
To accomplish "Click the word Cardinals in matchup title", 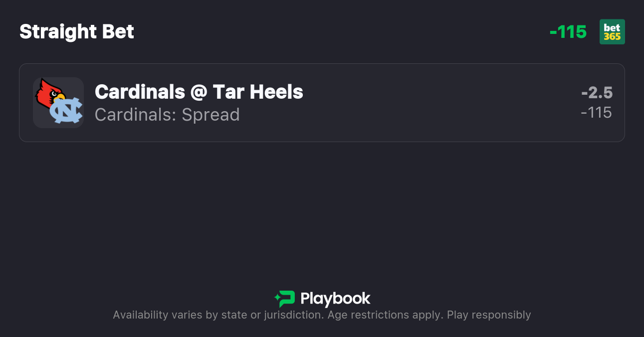I will coord(140,92).
